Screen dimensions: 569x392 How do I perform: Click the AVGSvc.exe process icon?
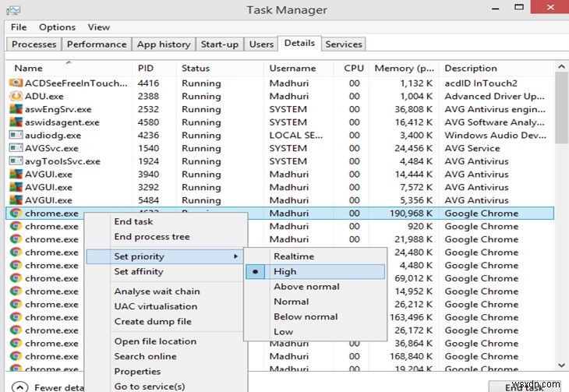(16, 148)
